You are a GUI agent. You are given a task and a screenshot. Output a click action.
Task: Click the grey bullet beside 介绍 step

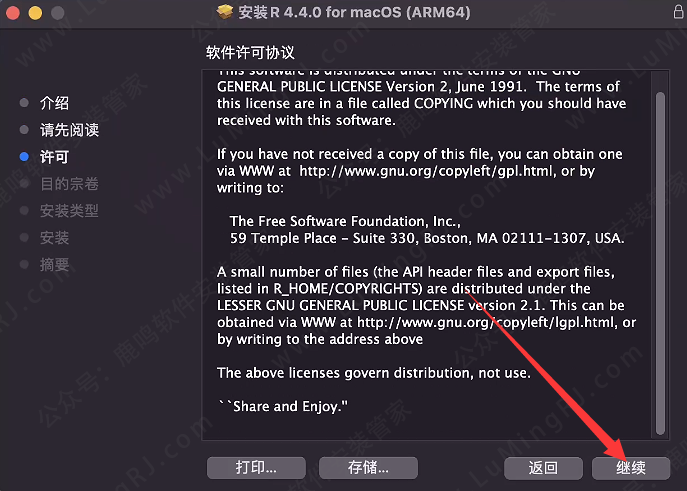click(24, 103)
